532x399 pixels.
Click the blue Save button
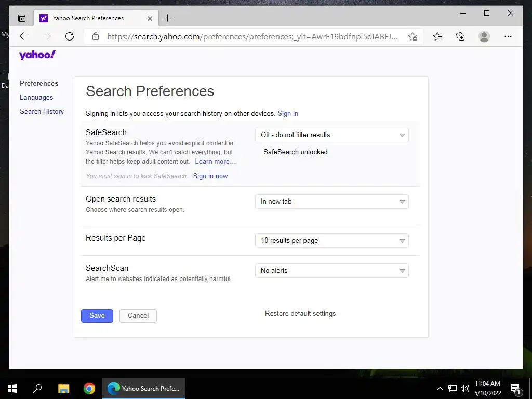97,315
